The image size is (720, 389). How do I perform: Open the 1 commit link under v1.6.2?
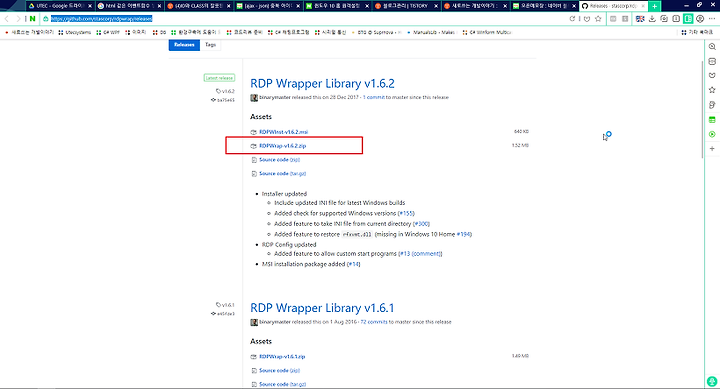(373, 97)
